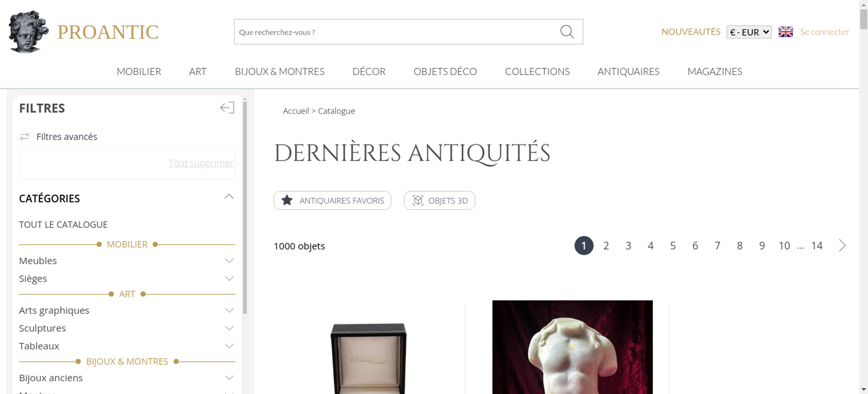The height and width of the screenshot is (394, 868).
Task: Click the Se connecter link
Action: click(825, 32)
